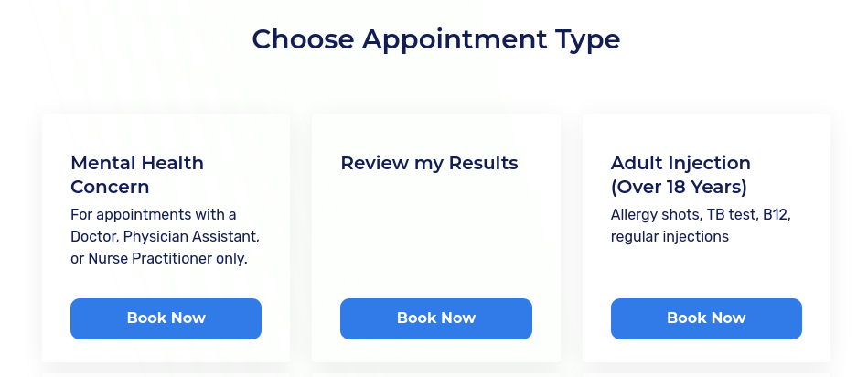Select the Adult Injection card title
The height and width of the screenshot is (377, 868).
(680, 175)
